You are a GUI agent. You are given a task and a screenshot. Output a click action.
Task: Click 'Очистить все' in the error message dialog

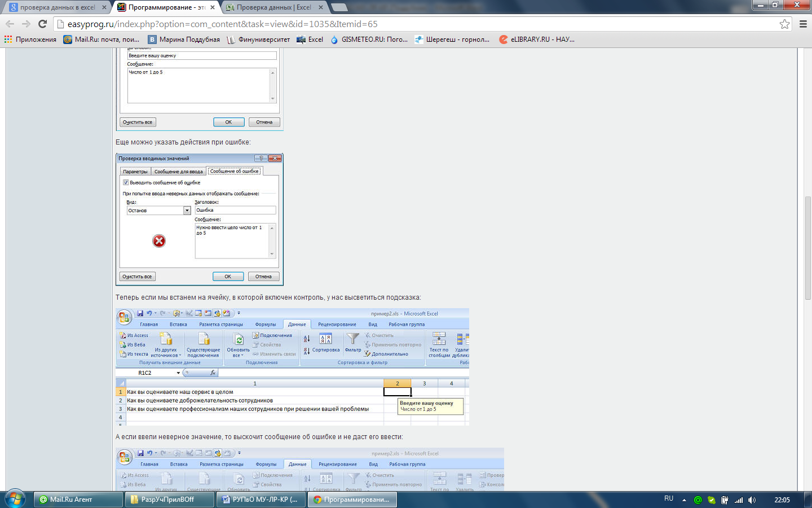point(138,277)
